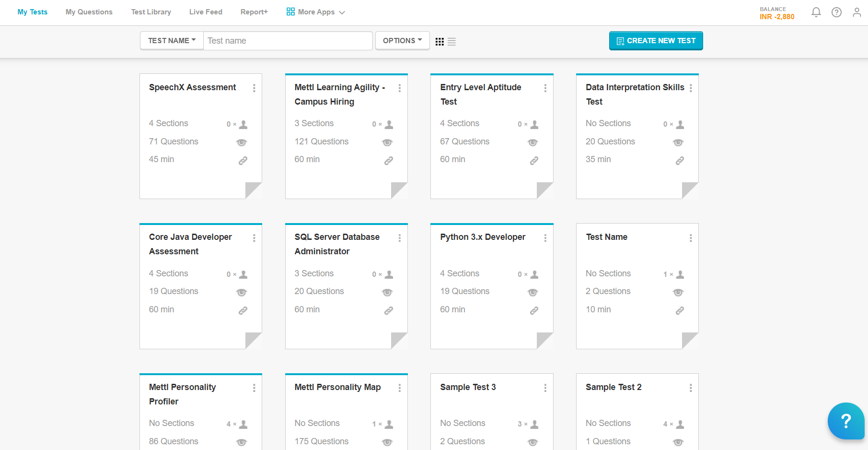Open candidates icon on Entry Level Aptitude Test

pyautogui.click(x=534, y=125)
